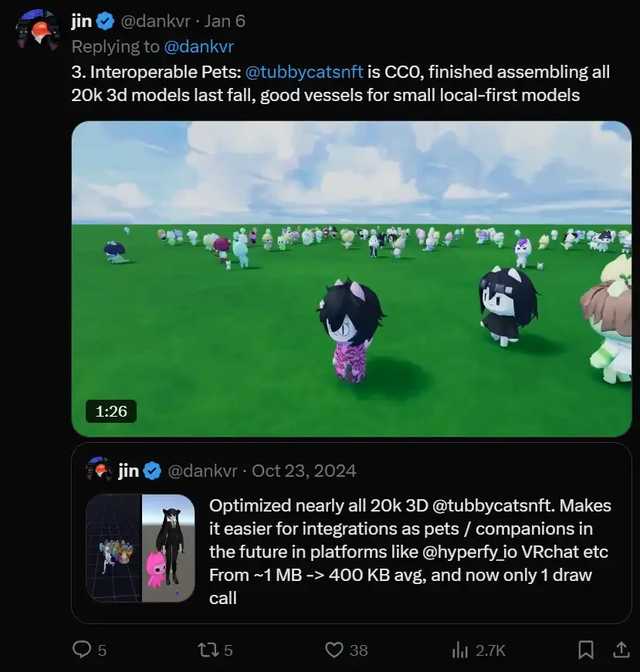Click the repost arrows icon
This screenshot has height=672, width=640.
pos(208,650)
